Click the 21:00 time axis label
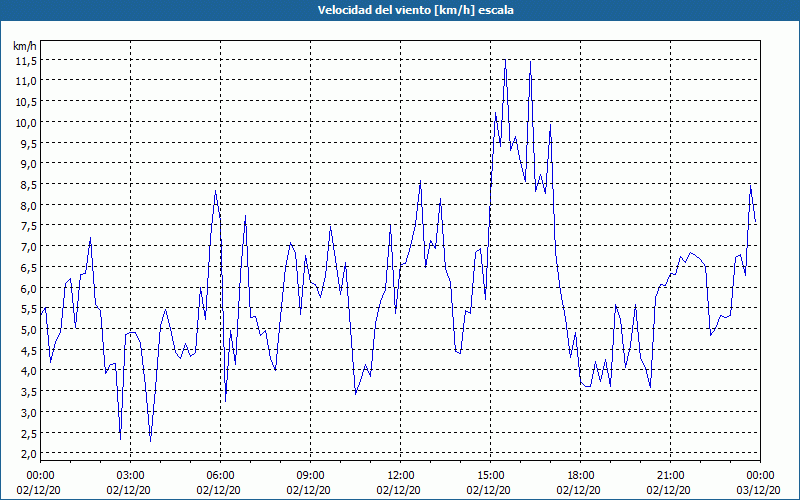 click(670, 476)
